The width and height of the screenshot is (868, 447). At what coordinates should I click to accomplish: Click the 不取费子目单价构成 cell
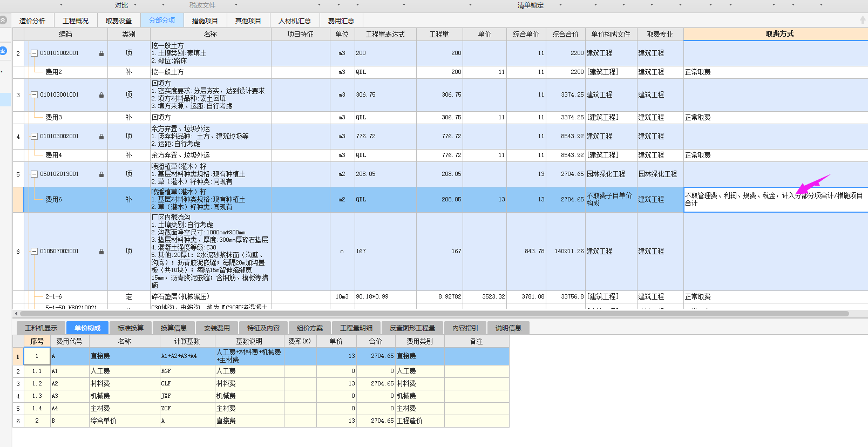pyautogui.click(x=611, y=200)
